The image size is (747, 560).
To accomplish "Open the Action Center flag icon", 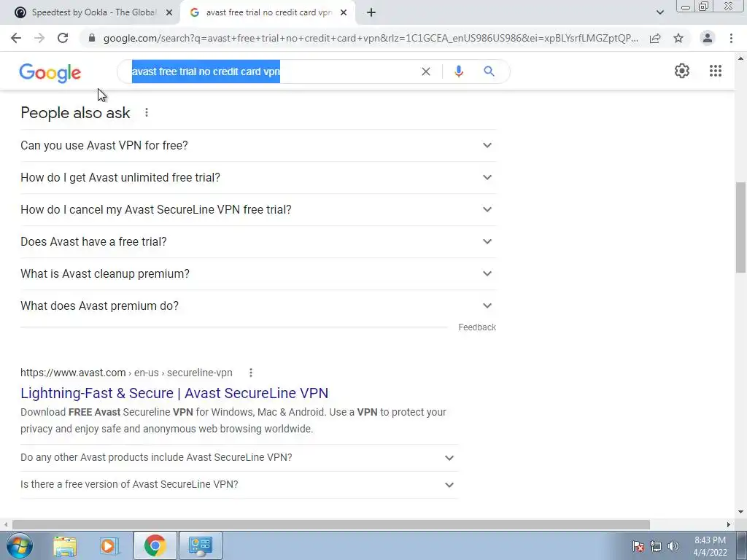I will 638,546.
